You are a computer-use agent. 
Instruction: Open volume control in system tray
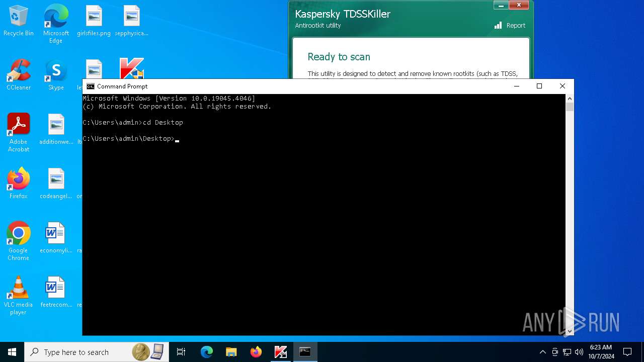(x=579, y=352)
